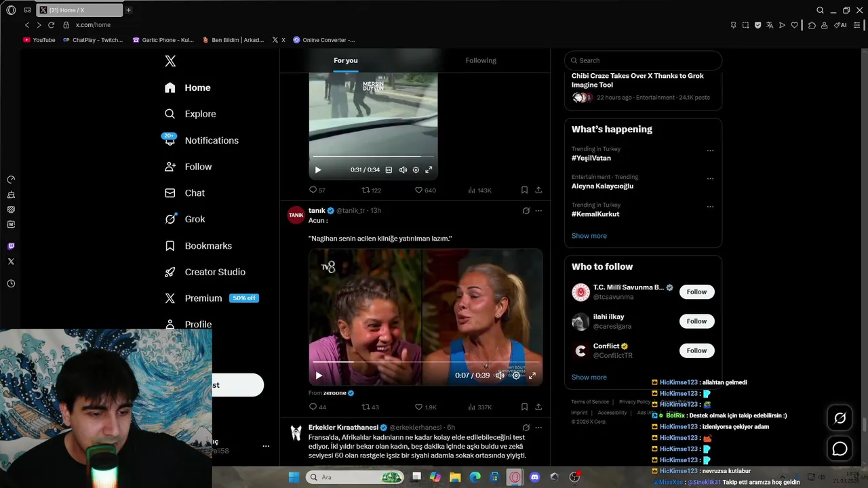Open Grok in sidebar
Screen dimensions: 868x488
[x=184, y=219]
